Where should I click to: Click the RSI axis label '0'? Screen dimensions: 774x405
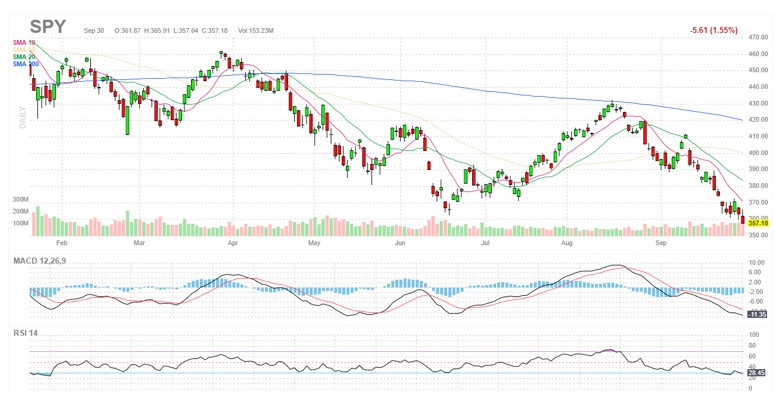click(751, 389)
